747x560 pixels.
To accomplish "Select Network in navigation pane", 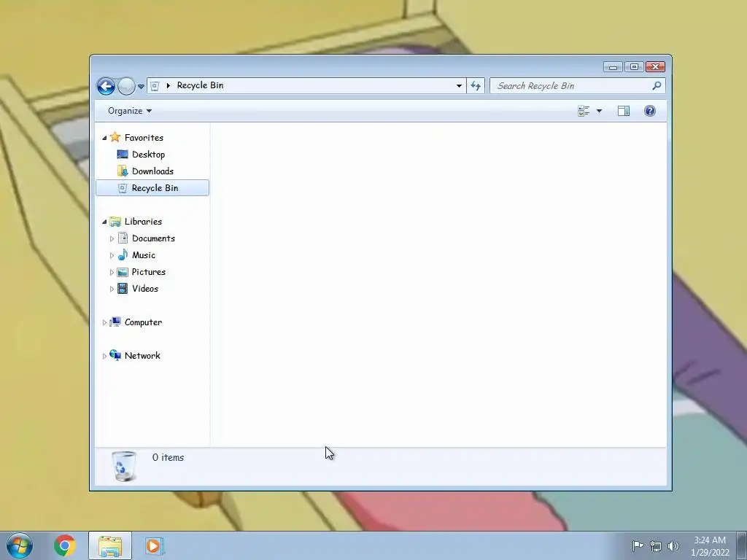I will (142, 356).
